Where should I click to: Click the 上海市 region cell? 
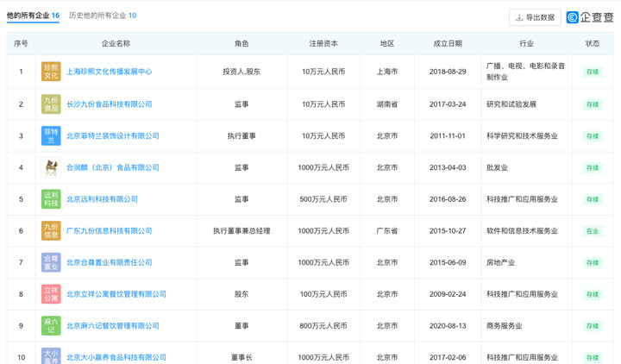click(x=387, y=72)
